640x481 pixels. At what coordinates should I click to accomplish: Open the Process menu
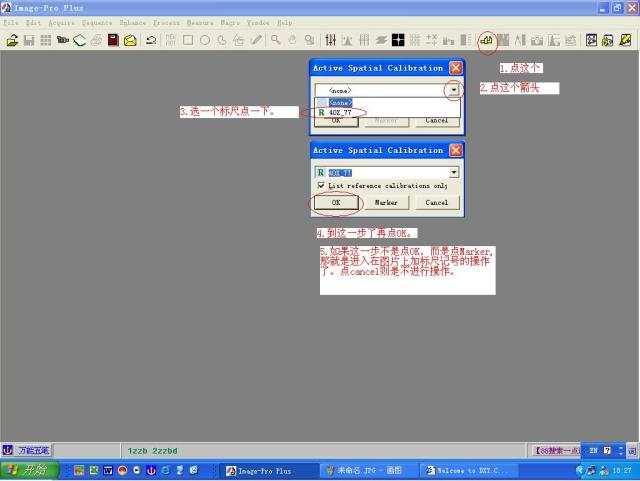coord(166,22)
